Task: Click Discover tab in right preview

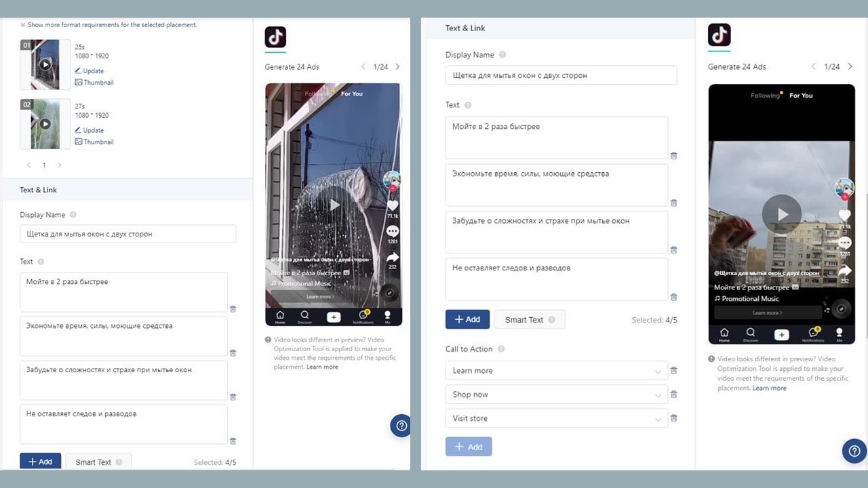Action: pos(751,334)
